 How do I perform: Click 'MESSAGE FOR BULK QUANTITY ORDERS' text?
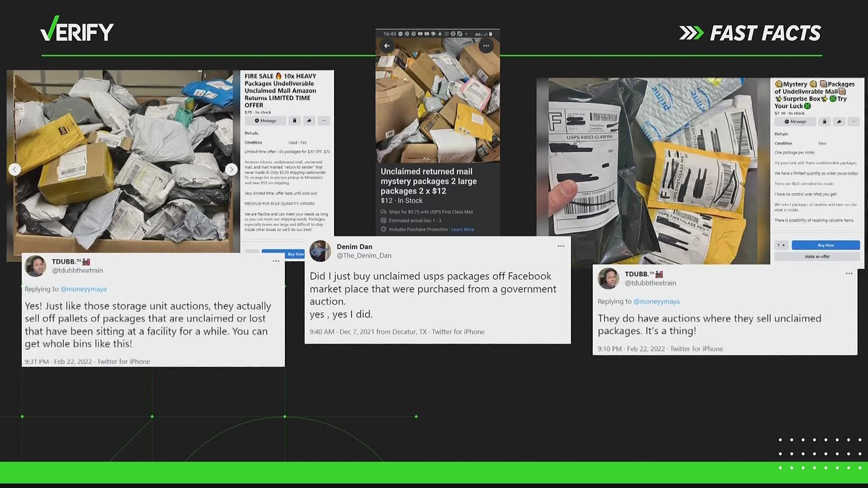[x=279, y=204]
